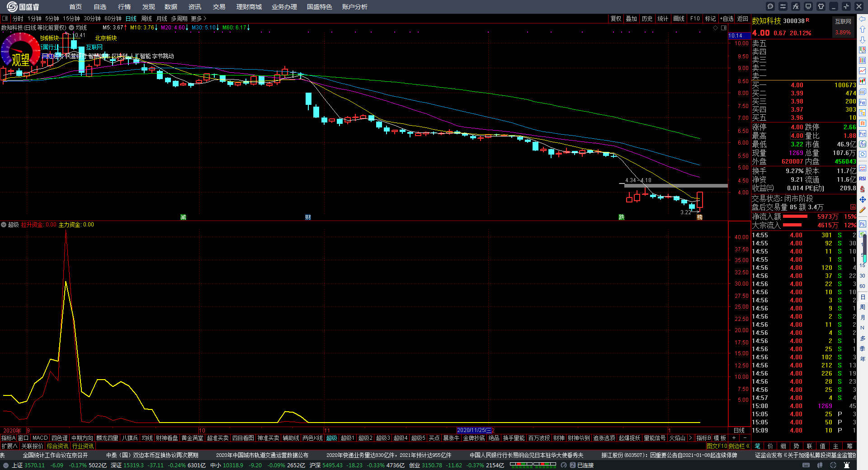The image size is (868, 470).
Task: Open the sliders settings icon in title bar
Action: pyautogui.click(x=783, y=6)
